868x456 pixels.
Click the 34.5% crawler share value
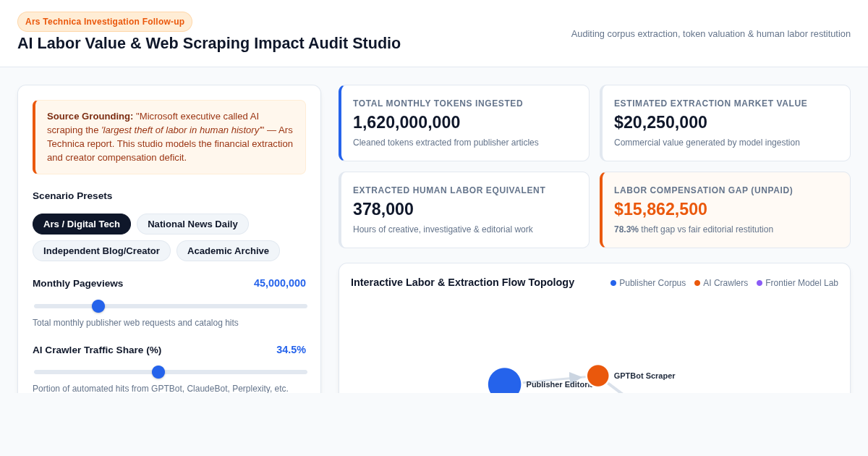point(291,350)
